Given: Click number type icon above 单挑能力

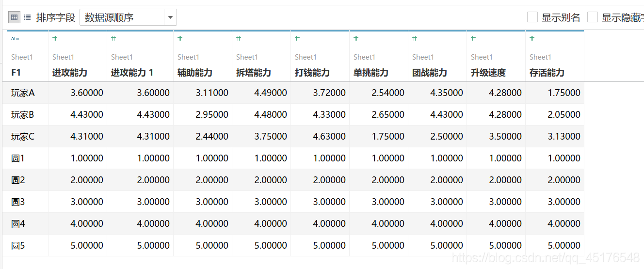Looking at the screenshot, I should [356, 38].
